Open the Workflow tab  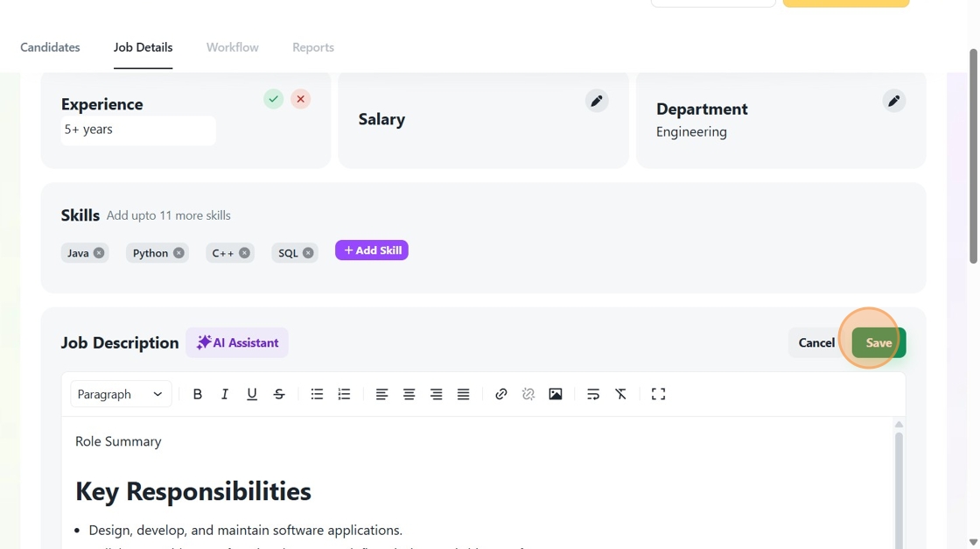click(x=233, y=47)
